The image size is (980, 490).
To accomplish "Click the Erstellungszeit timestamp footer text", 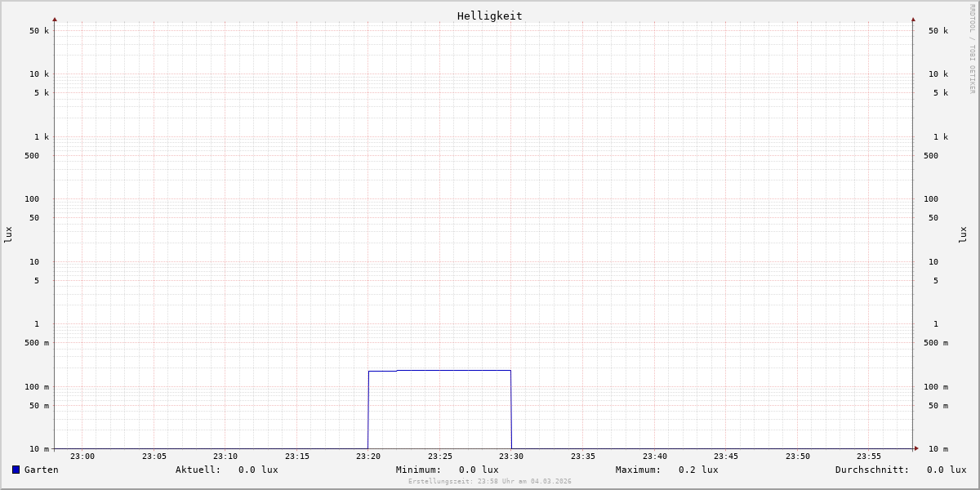I will click(490, 481).
